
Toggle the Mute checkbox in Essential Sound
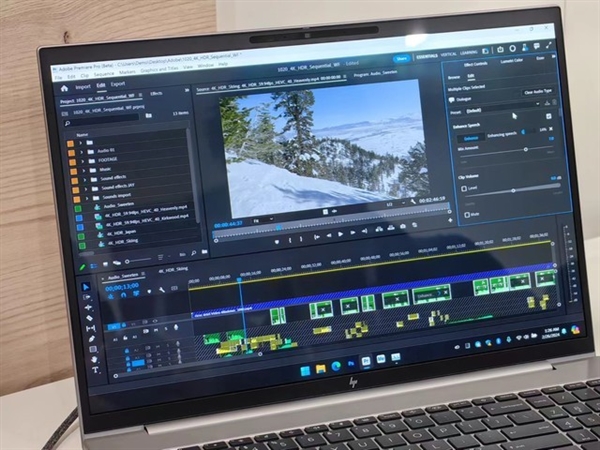pos(469,214)
